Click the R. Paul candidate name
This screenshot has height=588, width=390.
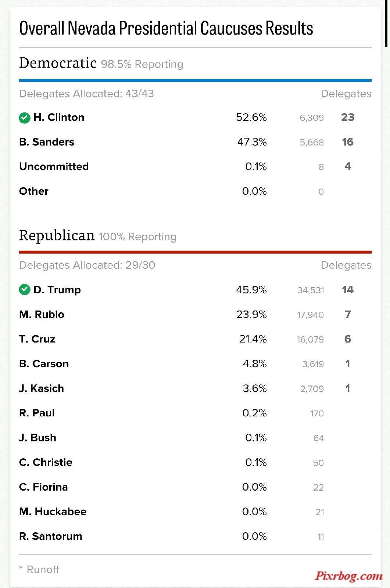tap(37, 413)
